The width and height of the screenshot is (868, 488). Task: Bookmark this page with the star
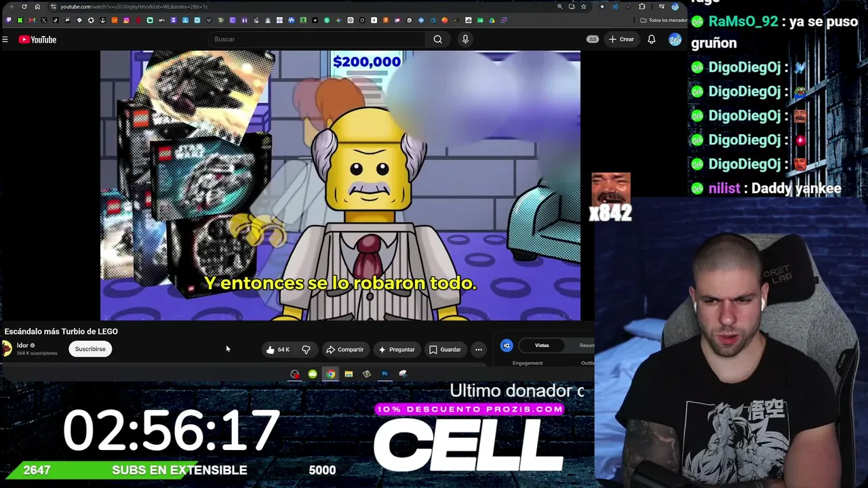point(583,7)
